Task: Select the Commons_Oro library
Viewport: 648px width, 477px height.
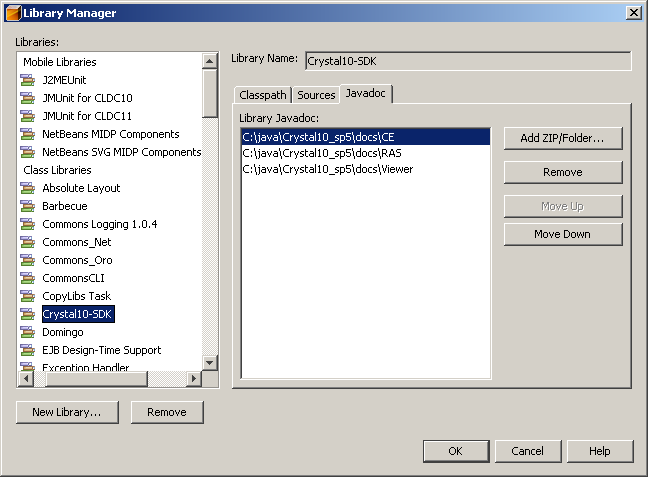Action: [77, 260]
